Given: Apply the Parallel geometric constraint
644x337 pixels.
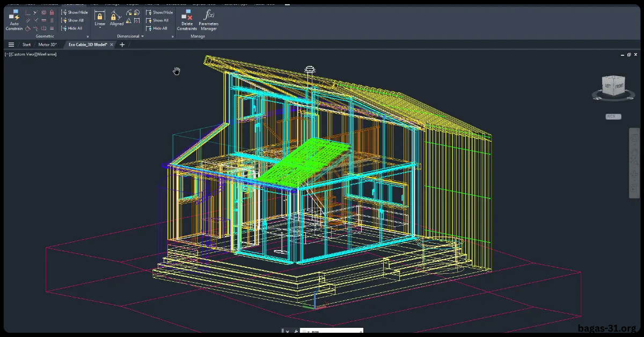Looking at the screenshot, I should (28, 20).
